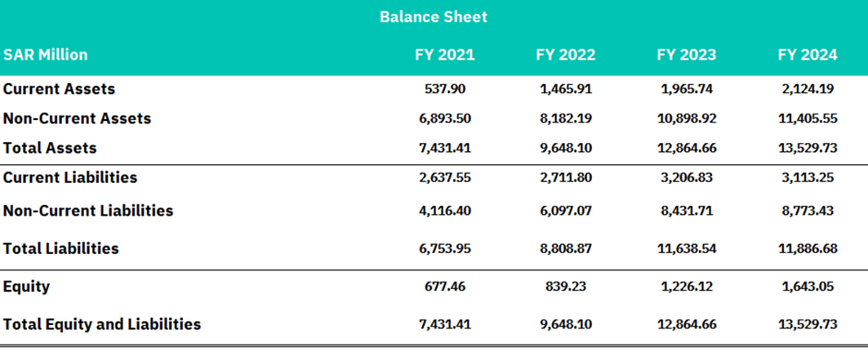Select the FY 2024 column header
This screenshot has height=361, width=868.
click(x=808, y=55)
